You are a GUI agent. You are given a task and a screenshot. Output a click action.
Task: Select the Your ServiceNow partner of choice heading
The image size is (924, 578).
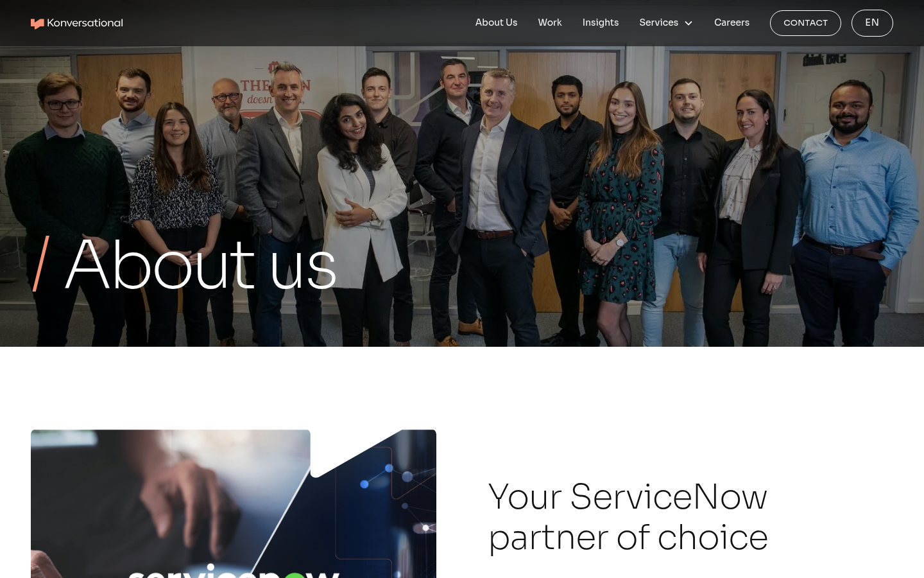(x=628, y=517)
